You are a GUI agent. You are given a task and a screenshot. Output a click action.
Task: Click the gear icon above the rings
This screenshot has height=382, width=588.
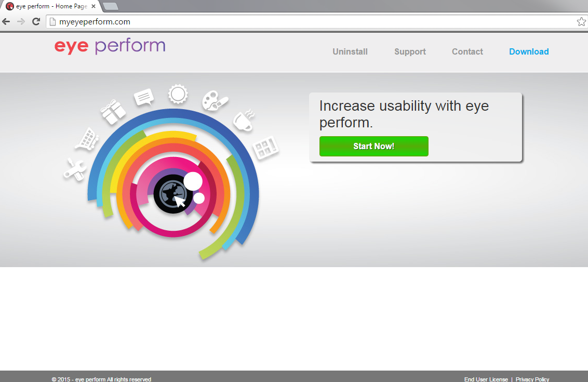point(178,94)
